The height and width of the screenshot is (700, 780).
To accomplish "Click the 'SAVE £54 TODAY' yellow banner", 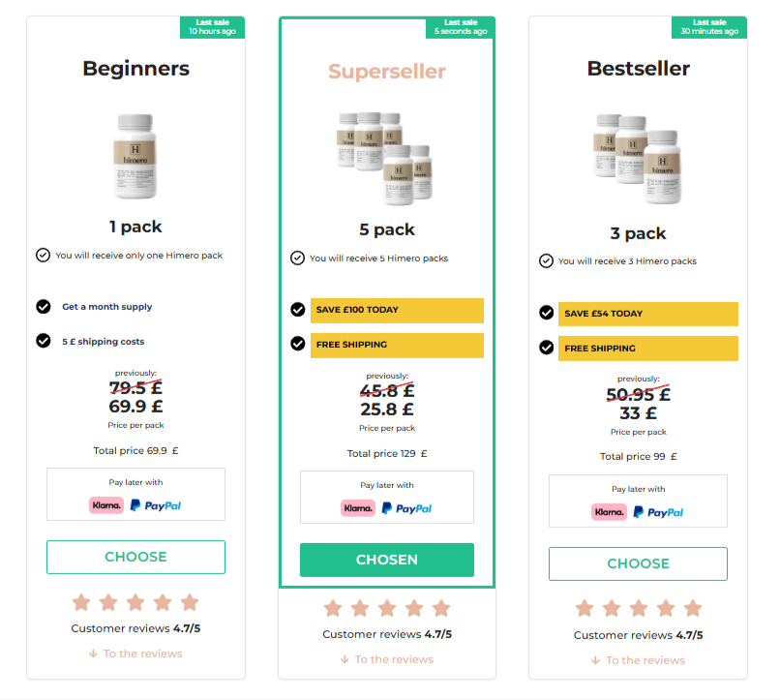I will [647, 314].
